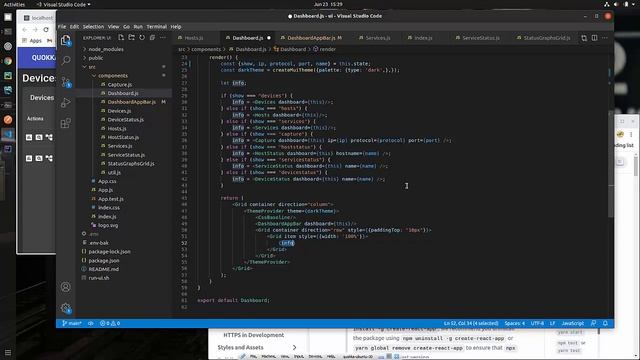Click Open Changes icon in editor toolbar
Viewport: 640px width, 360px height.
point(584,38)
